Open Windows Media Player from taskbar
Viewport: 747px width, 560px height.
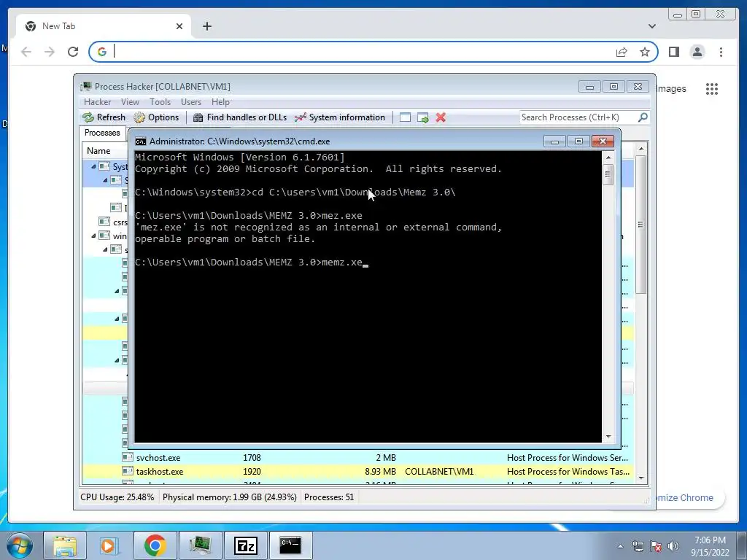click(x=109, y=545)
